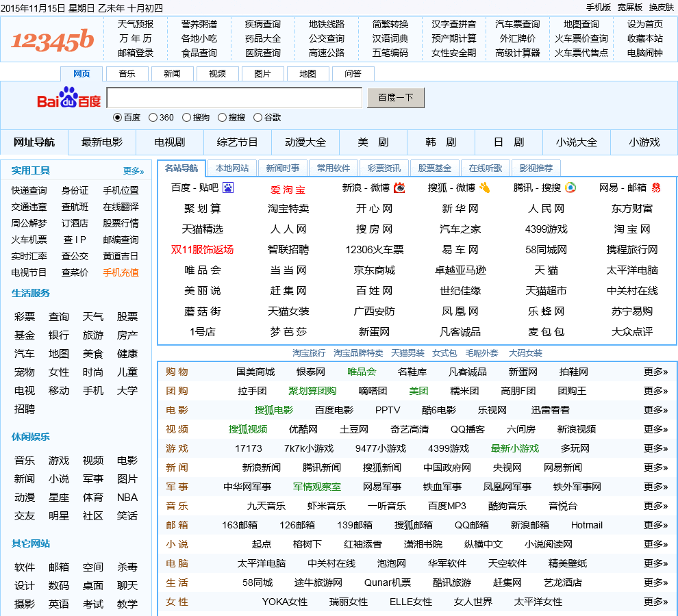Show more sites in the 游戏 row
The height and width of the screenshot is (616, 678).
tap(655, 448)
